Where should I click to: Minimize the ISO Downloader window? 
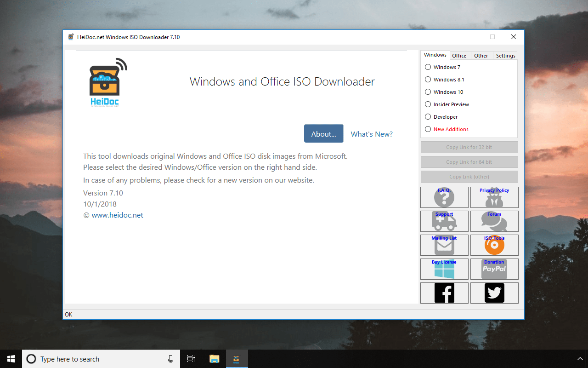472,37
